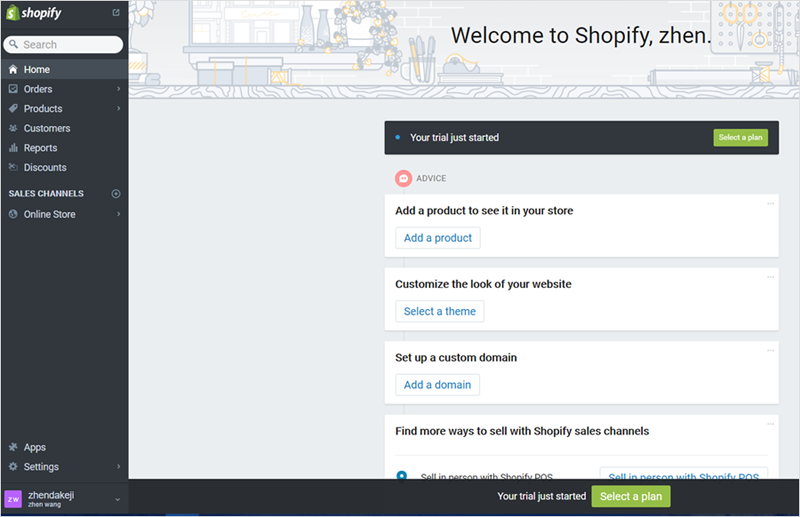Click the Home house icon
Viewport: 800px width, 517px height.
point(13,69)
